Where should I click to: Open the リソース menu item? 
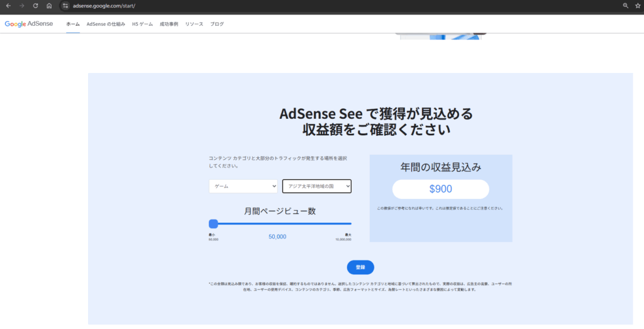194,25
